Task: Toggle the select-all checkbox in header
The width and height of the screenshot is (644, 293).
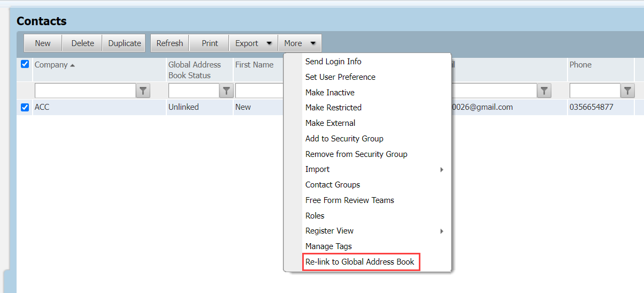Action: (25, 64)
